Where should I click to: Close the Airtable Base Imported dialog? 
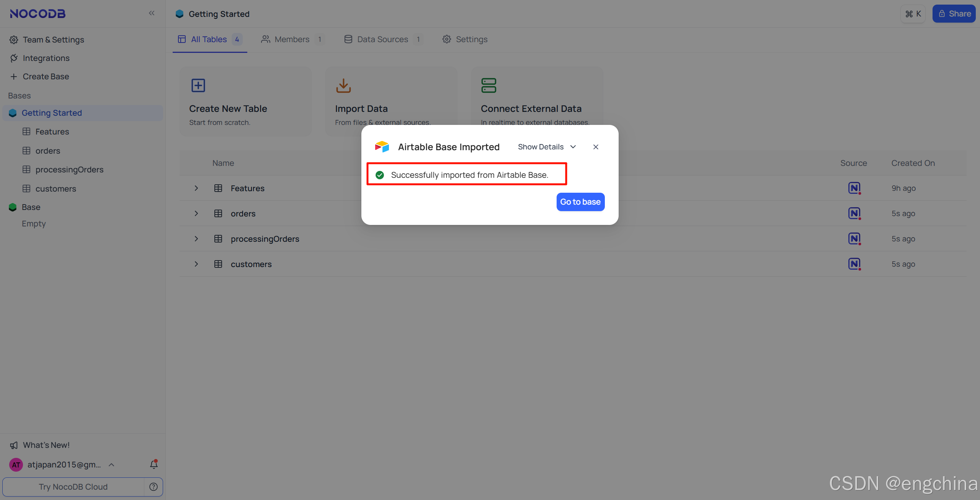tap(596, 147)
